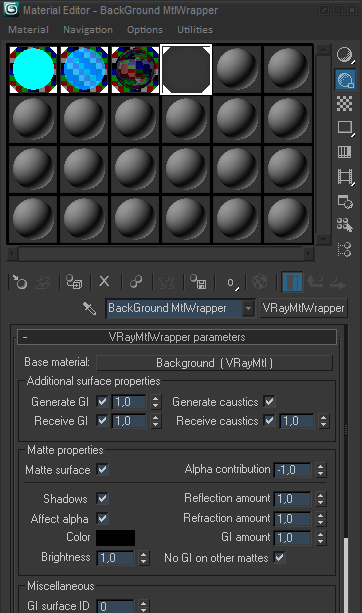
Task: Click the black matte Color swatch
Action: (116, 538)
